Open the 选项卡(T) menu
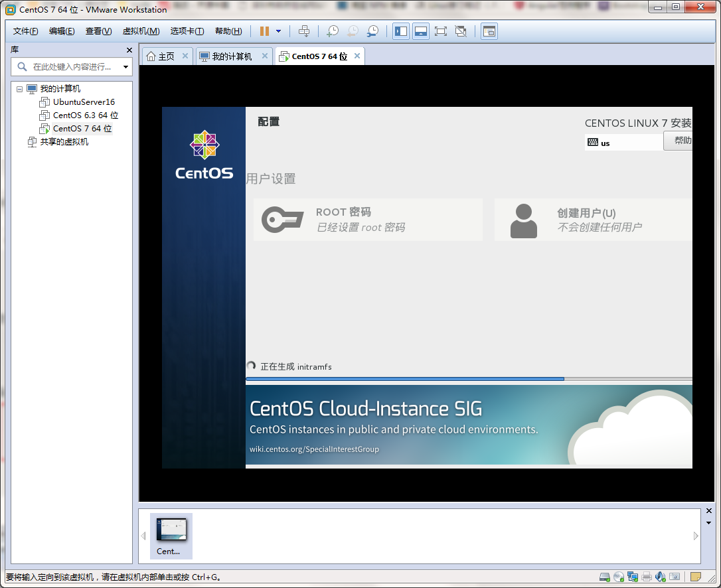 tap(187, 31)
